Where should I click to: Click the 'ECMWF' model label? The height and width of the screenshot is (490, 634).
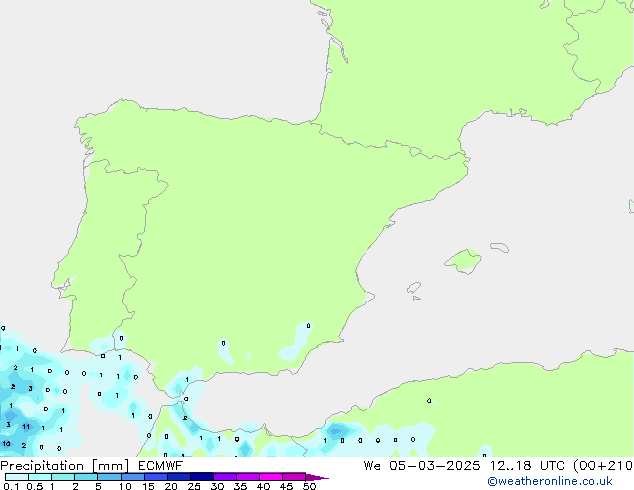tap(161, 466)
